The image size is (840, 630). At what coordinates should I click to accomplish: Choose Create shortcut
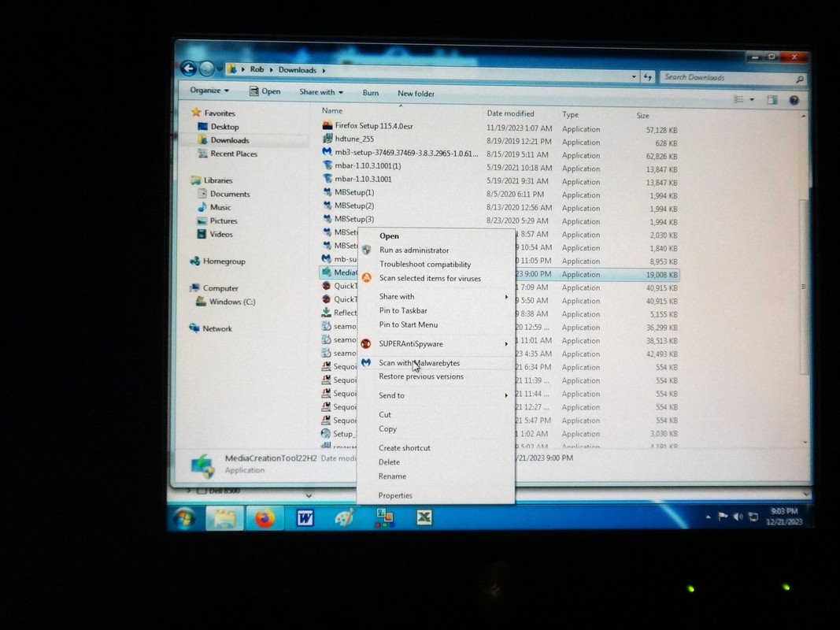[404, 448]
